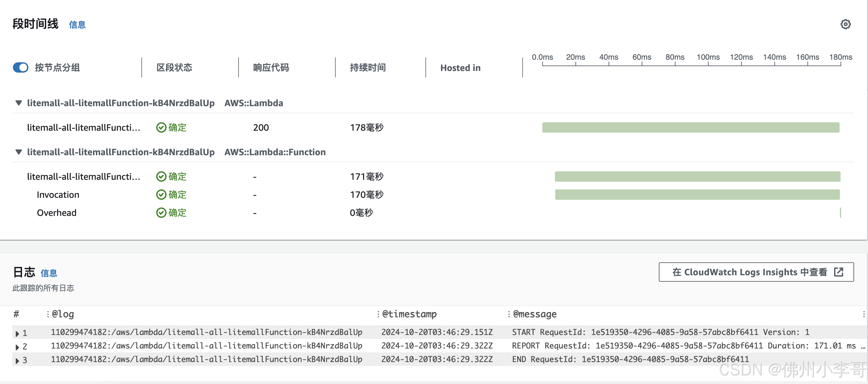868x384 pixels.
Task: Click the green status checkmark on Invocation row
Action: (x=161, y=195)
